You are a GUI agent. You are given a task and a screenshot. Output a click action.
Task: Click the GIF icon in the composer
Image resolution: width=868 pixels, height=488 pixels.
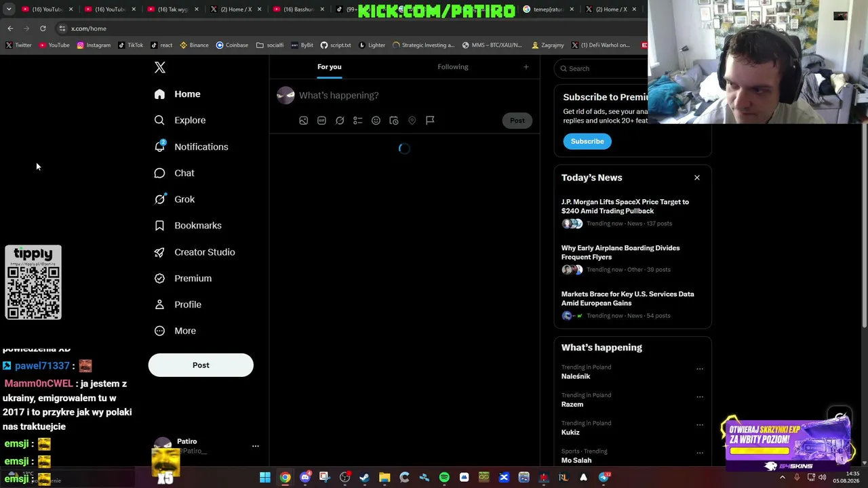coord(321,121)
